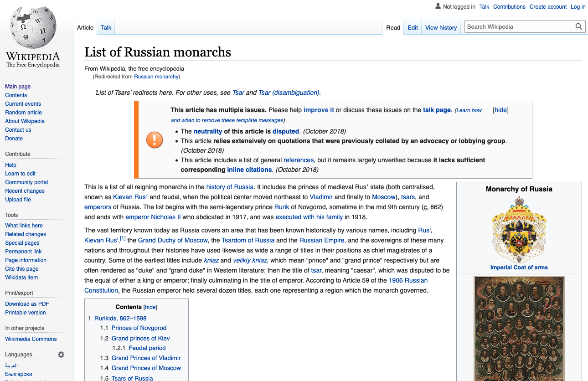Open Current events in sidebar
This screenshot has height=381, width=588.
pyautogui.click(x=23, y=104)
